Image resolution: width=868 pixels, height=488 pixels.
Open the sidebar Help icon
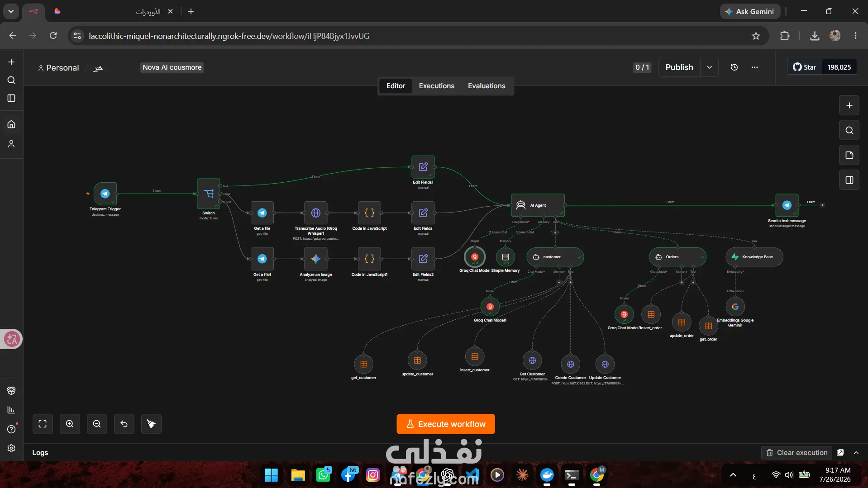tap(11, 429)
